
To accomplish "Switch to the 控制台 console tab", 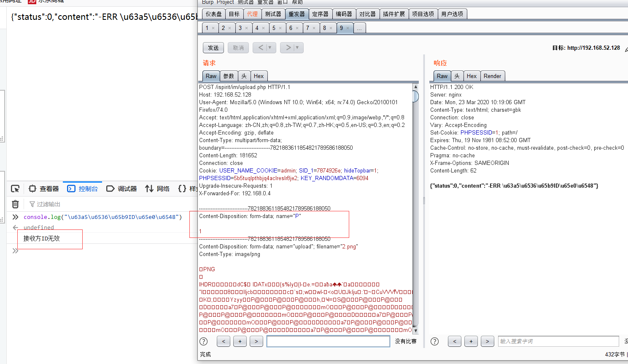I will pyautogui.click(x=83, y=189).
